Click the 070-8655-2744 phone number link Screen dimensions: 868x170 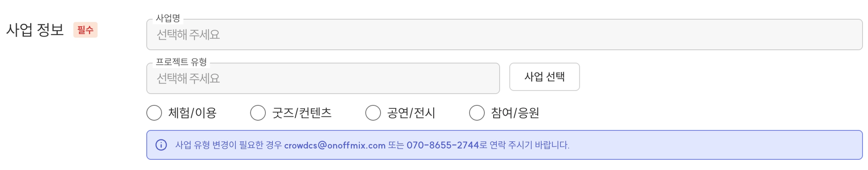coord(442,145)
